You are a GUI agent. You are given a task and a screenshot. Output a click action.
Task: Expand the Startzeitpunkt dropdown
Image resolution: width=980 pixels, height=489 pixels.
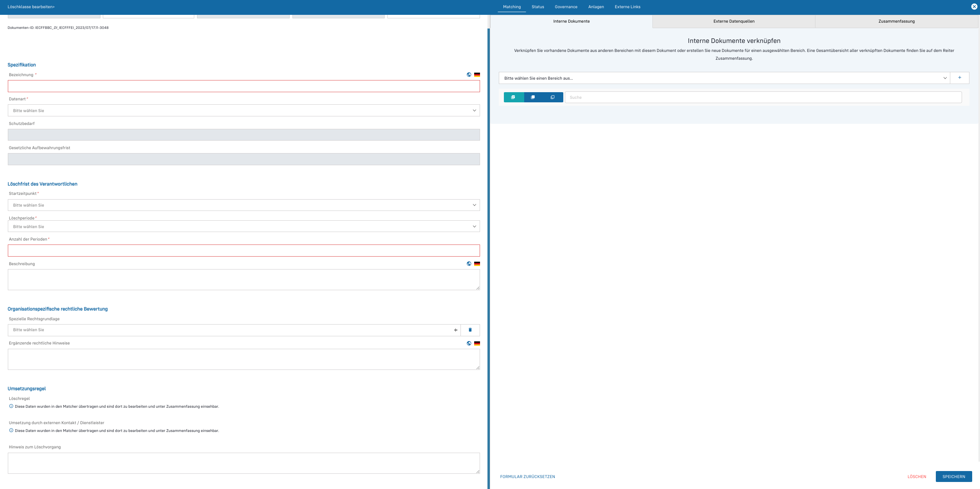(244, 205)
